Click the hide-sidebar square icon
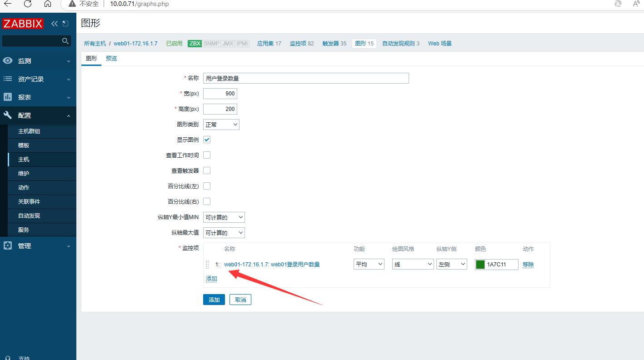The height and width of the screenshot is (360, 644). [x=65, y=24]
